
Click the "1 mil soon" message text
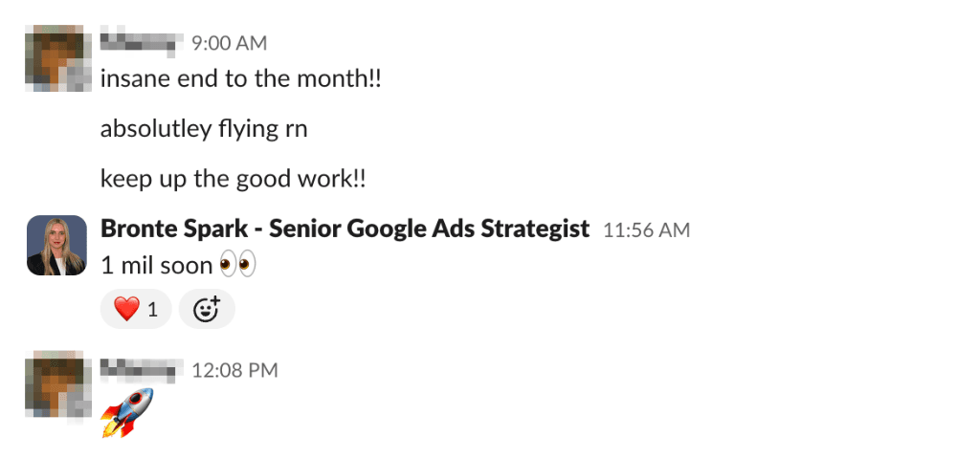point(156,266)
